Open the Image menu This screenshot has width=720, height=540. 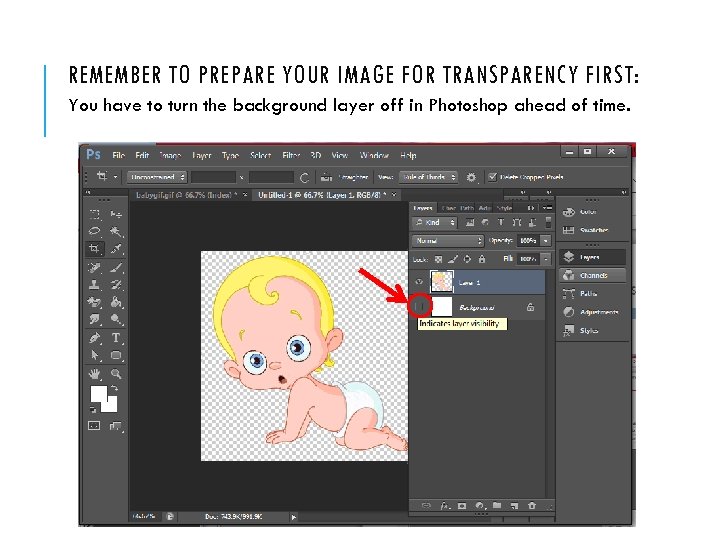point(170,156)
